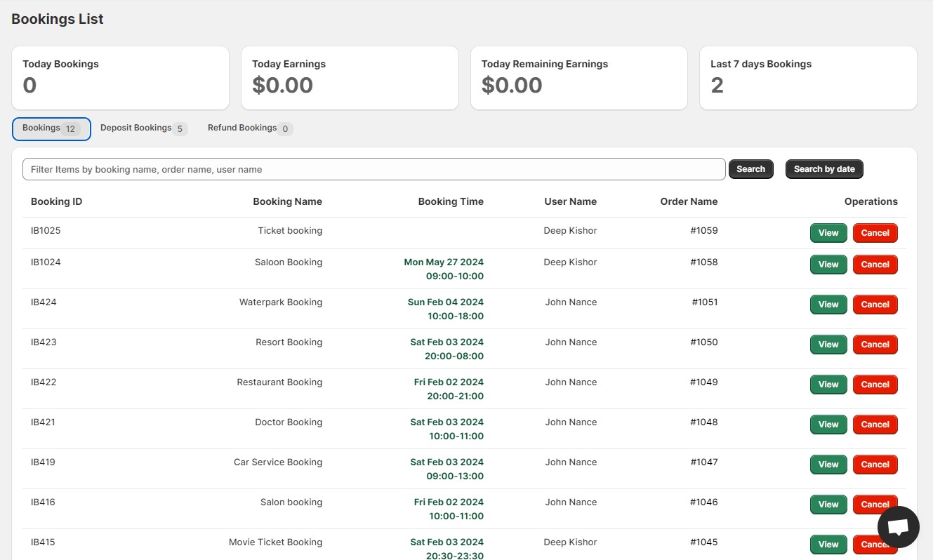This screenshot has height=560, width=933.
Task: Click the booking filter search field
Action: (x=373, y=169)
